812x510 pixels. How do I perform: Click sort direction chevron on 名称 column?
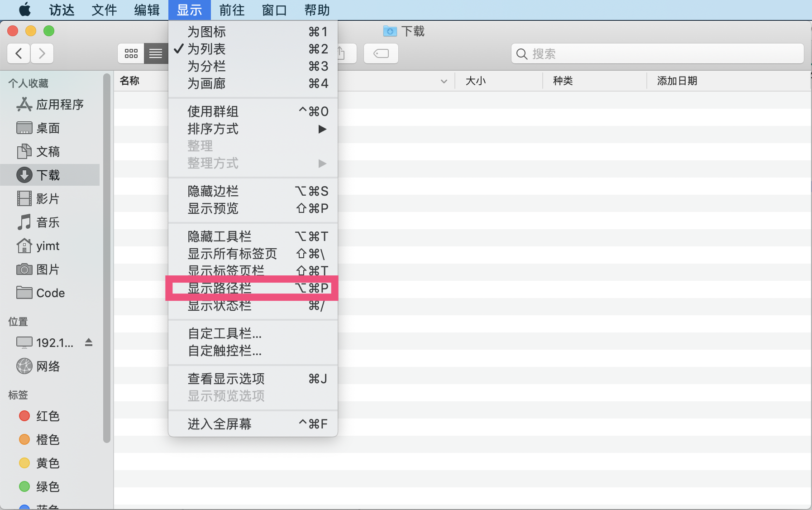(444, 81)
